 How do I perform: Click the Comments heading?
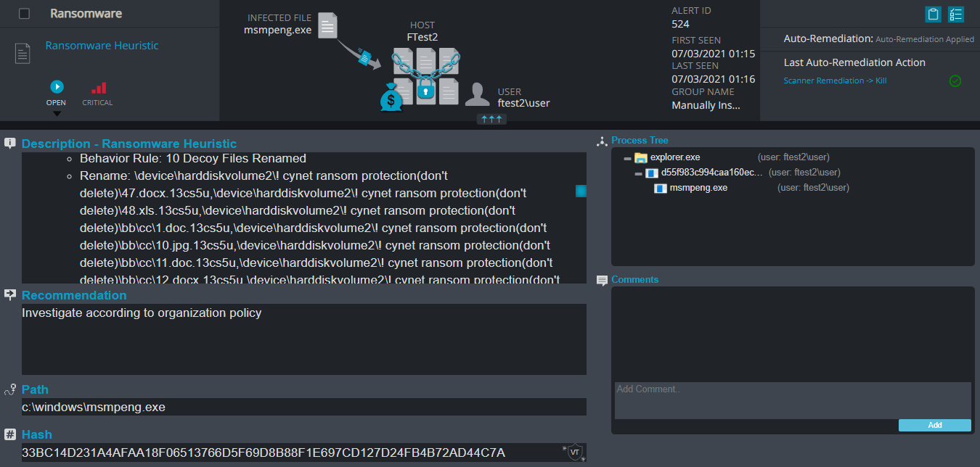click(x=635, y=280)
